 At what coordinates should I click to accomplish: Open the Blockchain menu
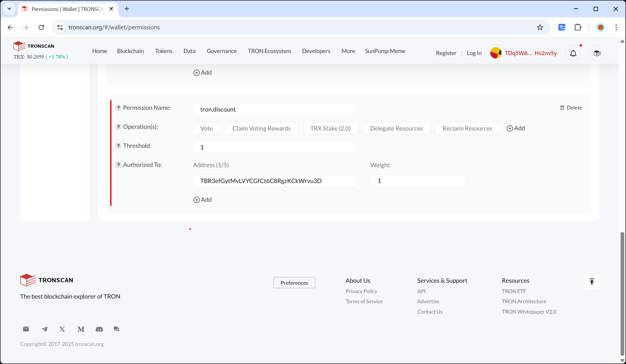coord(131,51)
